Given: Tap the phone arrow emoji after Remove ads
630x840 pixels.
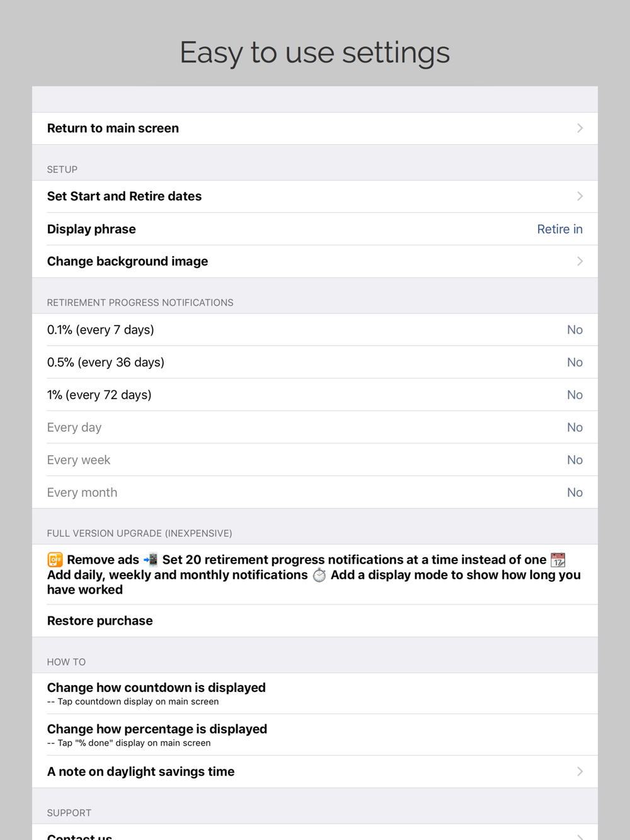Looking at the screenshot, I should [x=151, y=560].
